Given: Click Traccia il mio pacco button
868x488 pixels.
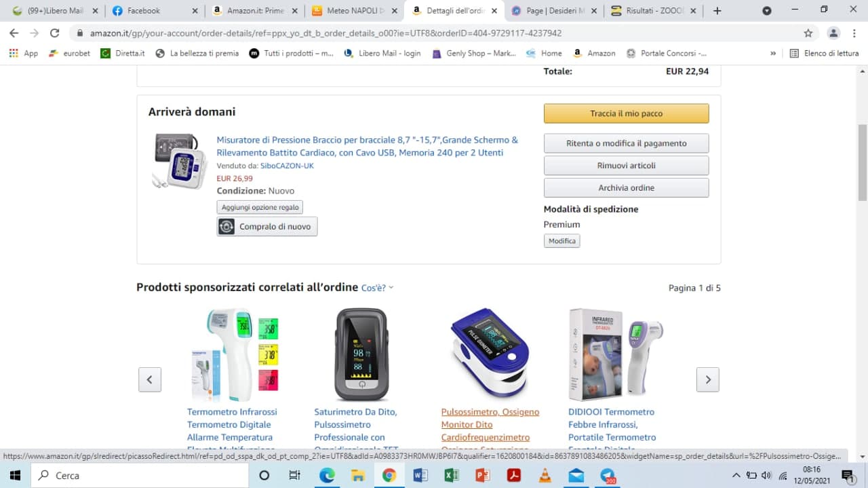Looking at the screenshot, I should coord(626,113).
